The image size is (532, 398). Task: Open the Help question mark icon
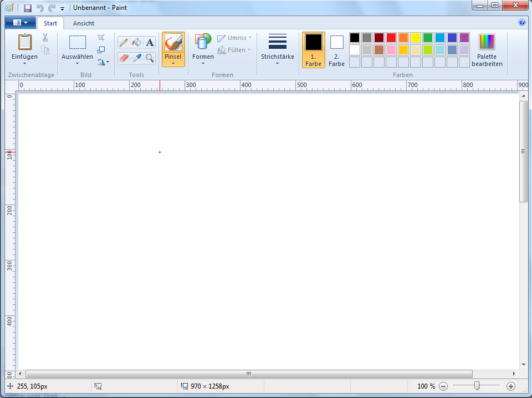click(522, 22)
